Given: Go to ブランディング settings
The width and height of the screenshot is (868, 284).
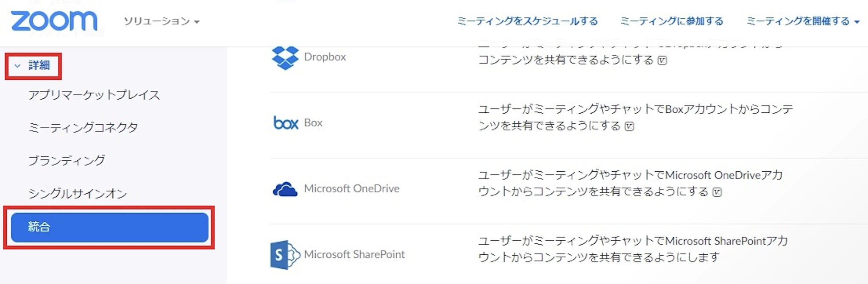Looking at the screenshot, I should (x=67, y=161).
